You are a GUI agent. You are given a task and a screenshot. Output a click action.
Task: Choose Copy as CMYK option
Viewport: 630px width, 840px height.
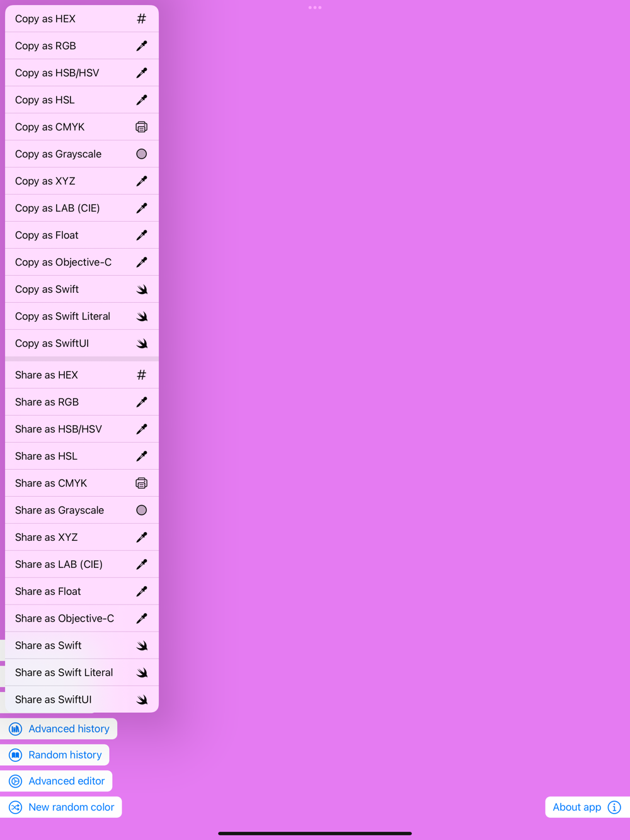82,127
